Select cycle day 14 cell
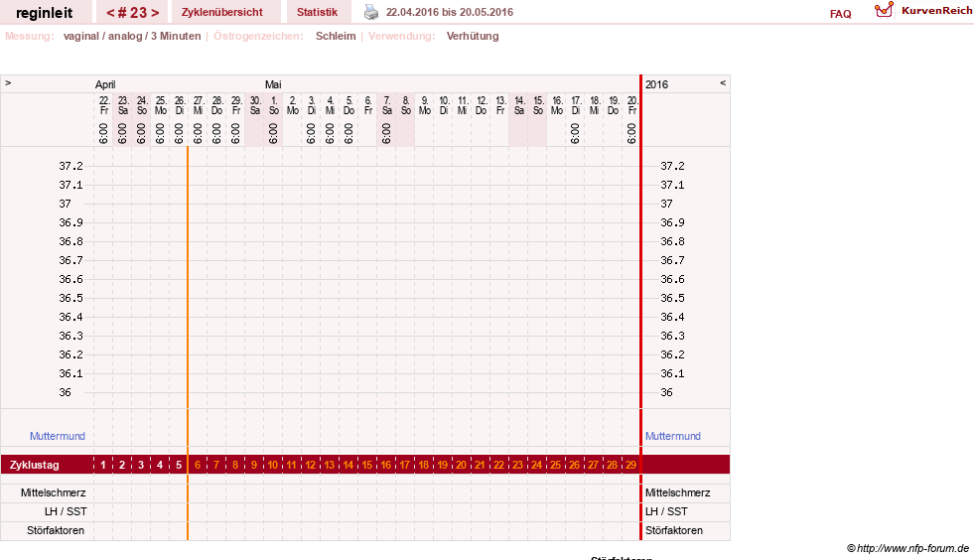This screenshot has width=974, height=560. [348, 465]
